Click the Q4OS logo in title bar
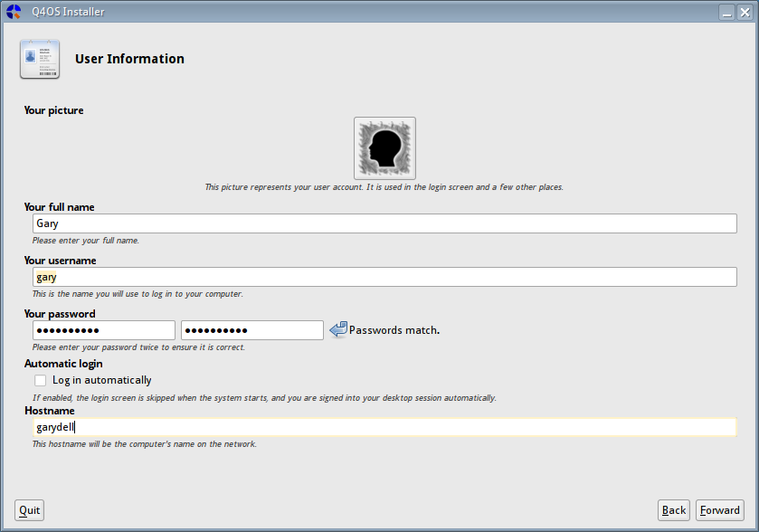This screenshot has height=532, width=759. 14,12
